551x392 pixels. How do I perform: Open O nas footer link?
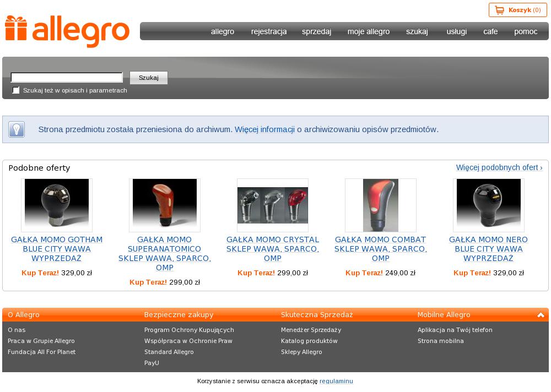17,330
